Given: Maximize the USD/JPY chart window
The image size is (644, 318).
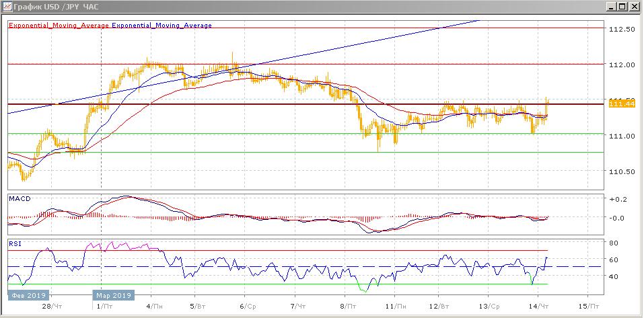Looking at the screenshot, I should tap(622, 7).
